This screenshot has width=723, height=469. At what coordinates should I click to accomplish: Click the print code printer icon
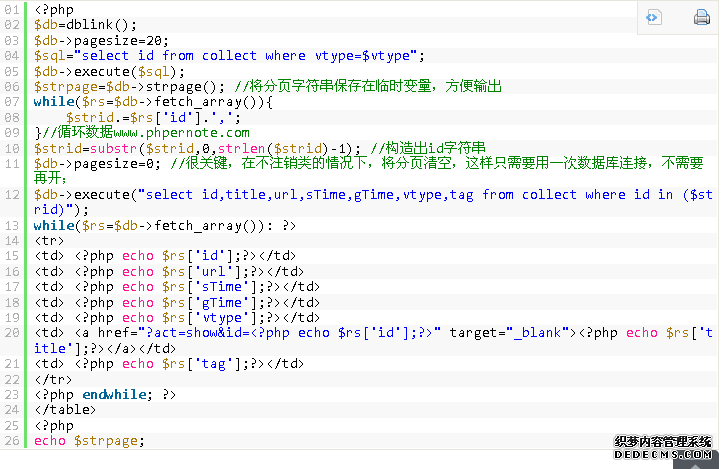coord(702,17)
